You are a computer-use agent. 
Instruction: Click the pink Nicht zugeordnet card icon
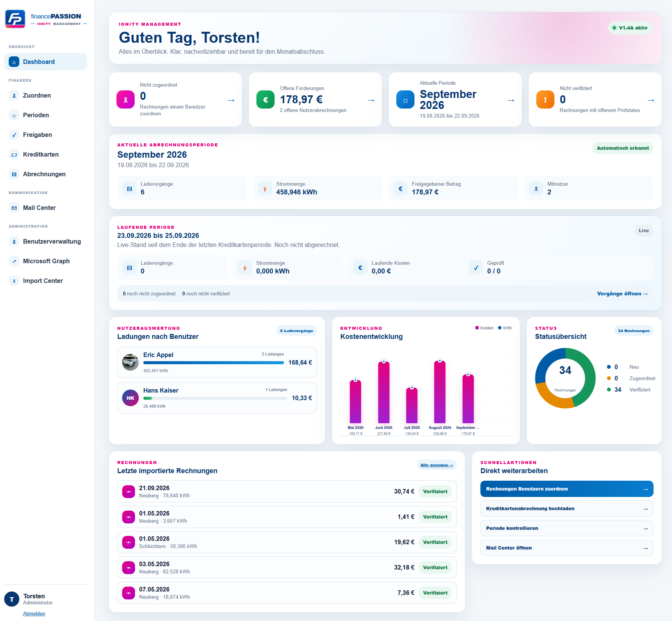pos(126,99)
